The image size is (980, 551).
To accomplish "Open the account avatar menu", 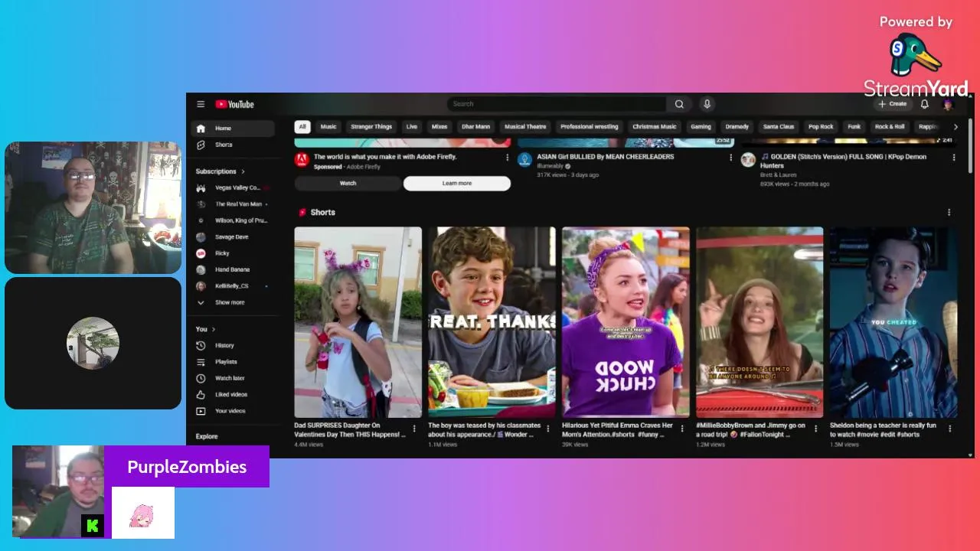I will click(948, 104).
